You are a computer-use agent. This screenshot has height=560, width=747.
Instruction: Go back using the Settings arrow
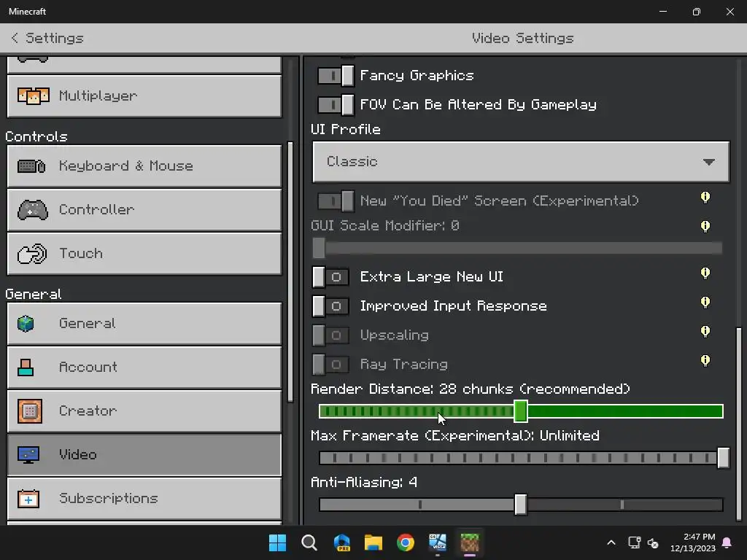pyautogui.click(x=15, y=38)
